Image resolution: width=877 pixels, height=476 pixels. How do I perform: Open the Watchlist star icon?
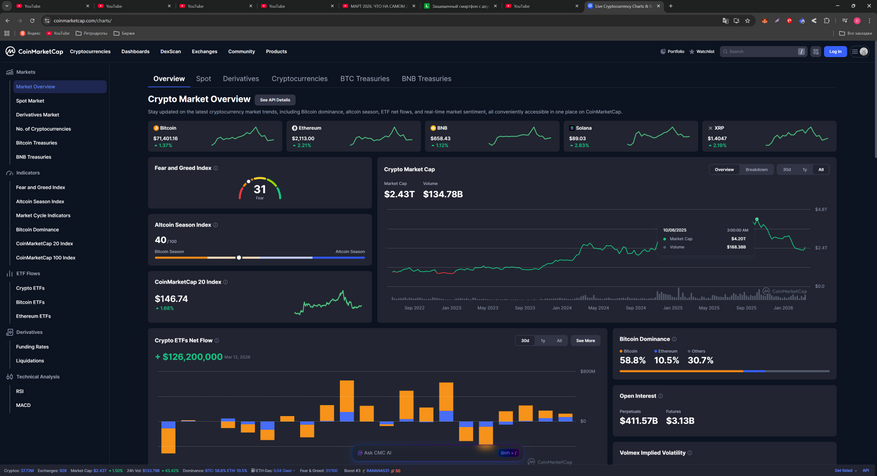coord(692,51)
